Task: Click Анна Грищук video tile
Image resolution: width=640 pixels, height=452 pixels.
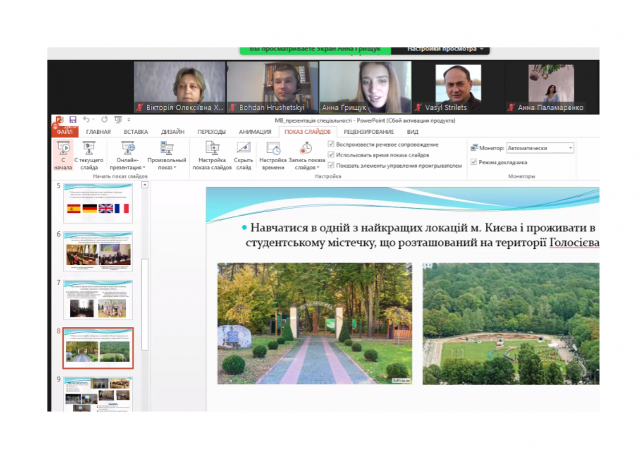Action: click(365, 87)
